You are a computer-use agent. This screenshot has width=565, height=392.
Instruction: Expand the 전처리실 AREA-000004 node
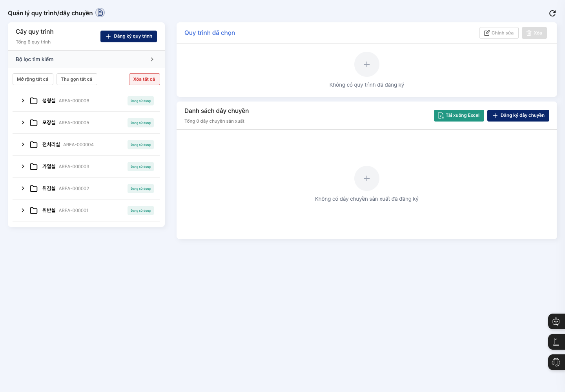23,145
